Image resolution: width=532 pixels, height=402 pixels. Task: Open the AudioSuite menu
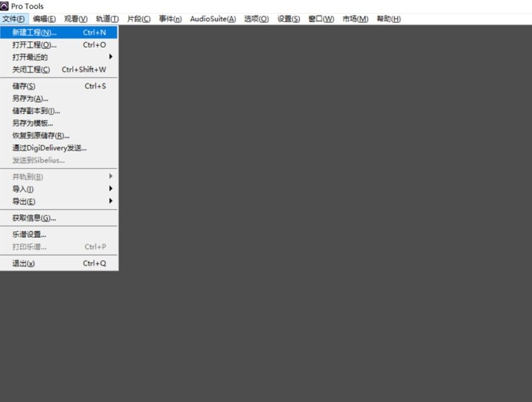pos(212,19)
